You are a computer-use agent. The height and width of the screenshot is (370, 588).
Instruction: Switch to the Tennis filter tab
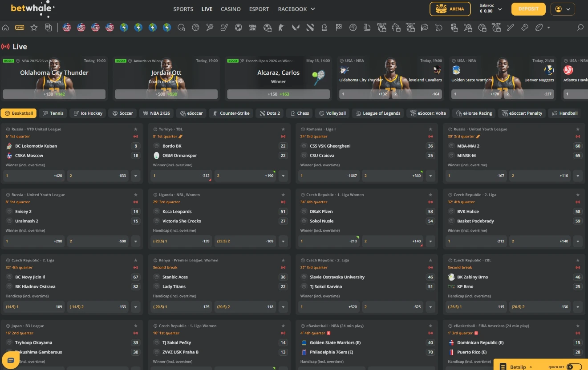(53, 113)
